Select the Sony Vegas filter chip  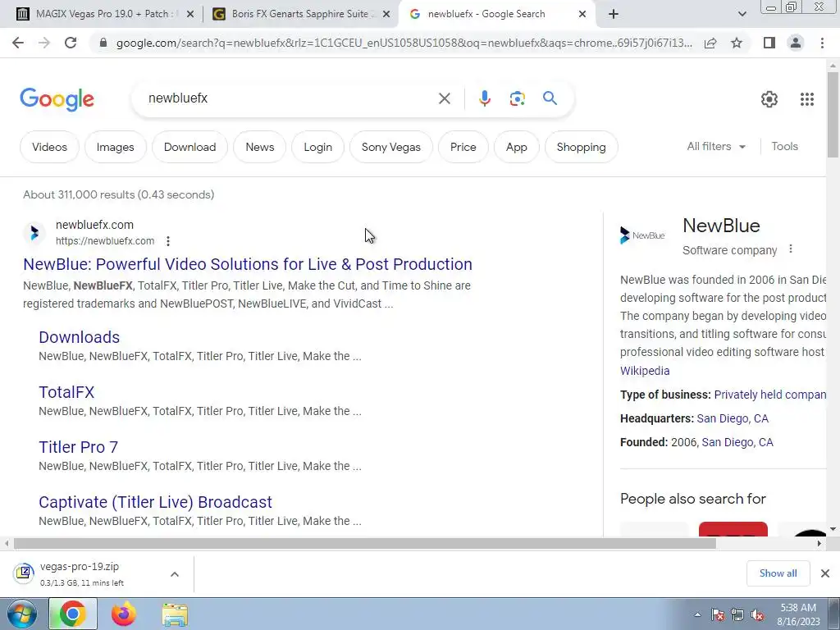click(391, 147)
